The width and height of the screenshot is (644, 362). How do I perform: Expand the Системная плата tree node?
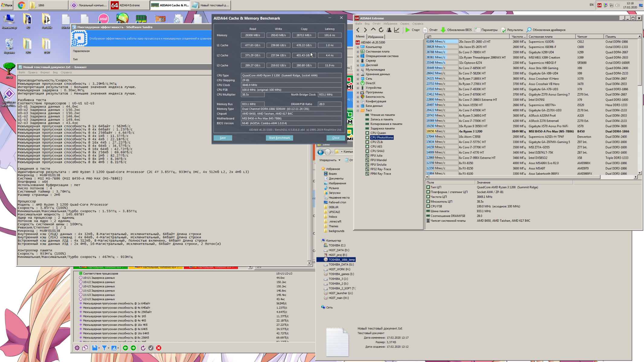click(358, 52)
